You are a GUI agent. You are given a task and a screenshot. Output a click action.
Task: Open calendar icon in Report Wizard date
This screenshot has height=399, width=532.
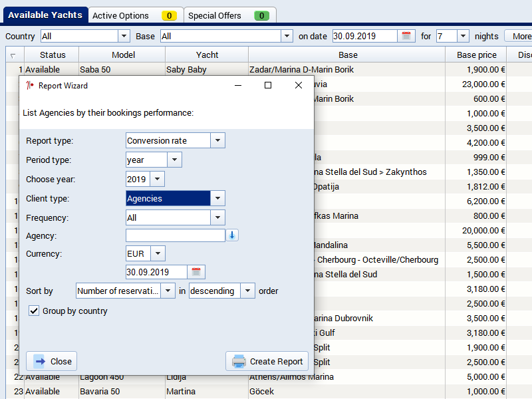[x=196, y=272]
